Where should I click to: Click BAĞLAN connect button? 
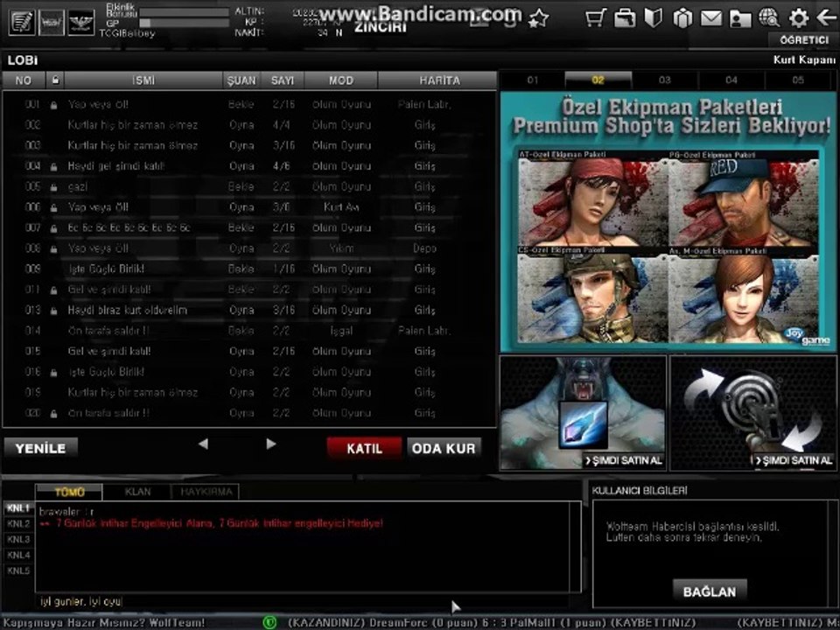click(x=710, y=591)
